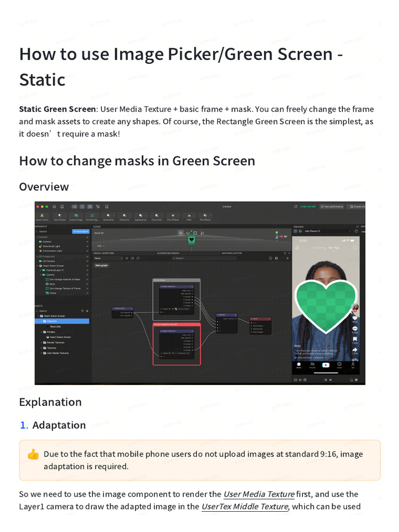Toggle visibility check for Environment Light

click(x=87, y=251)
